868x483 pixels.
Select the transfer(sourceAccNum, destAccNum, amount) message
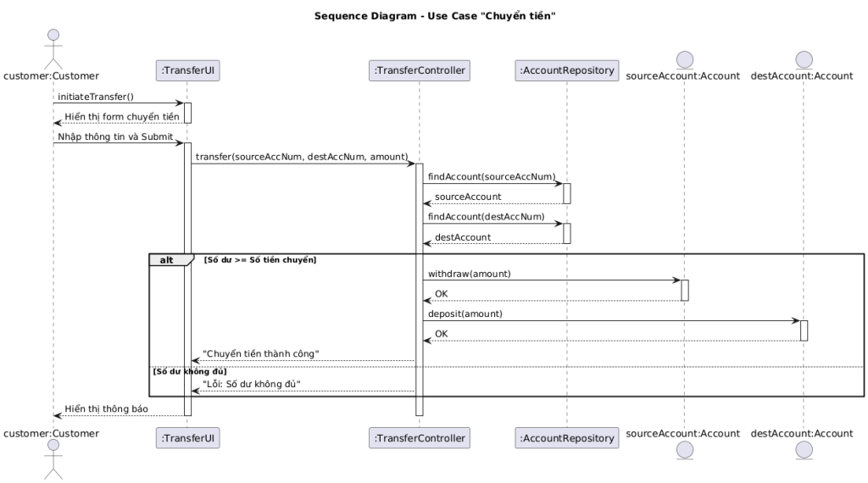tap(302, 157)
